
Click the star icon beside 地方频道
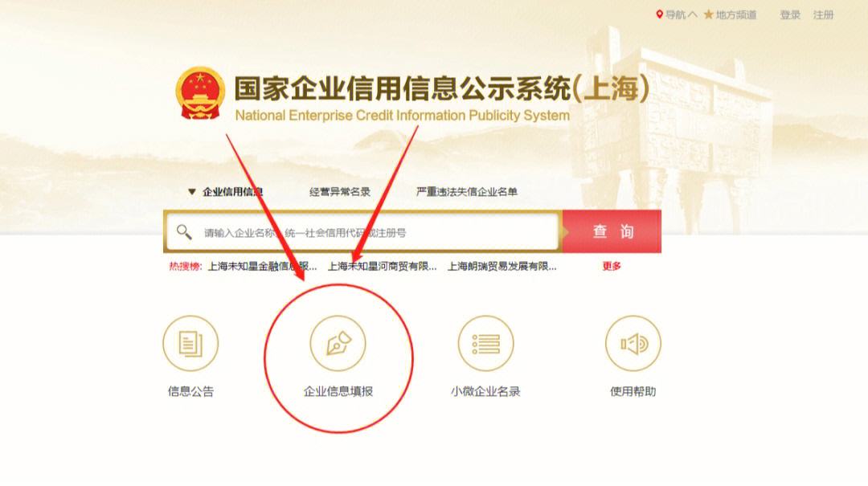(x=709, y=14)
